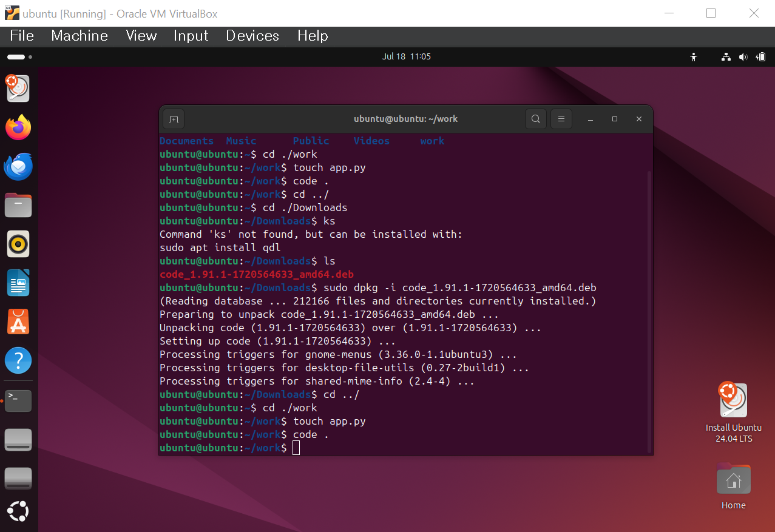This screenshot has height=532, width=775.
Task: Open the App Center dock icon
Action: 18,322
